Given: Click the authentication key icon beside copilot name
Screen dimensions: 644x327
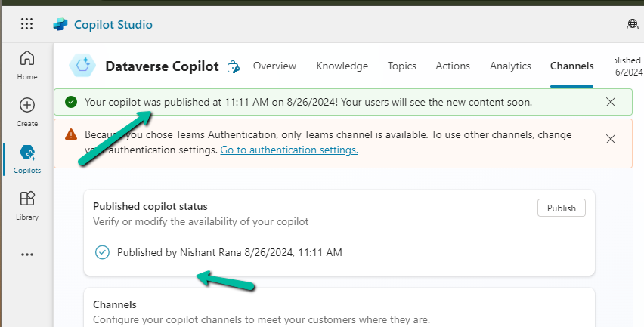Looking at the screenshot, I should [x=233, y=66].
